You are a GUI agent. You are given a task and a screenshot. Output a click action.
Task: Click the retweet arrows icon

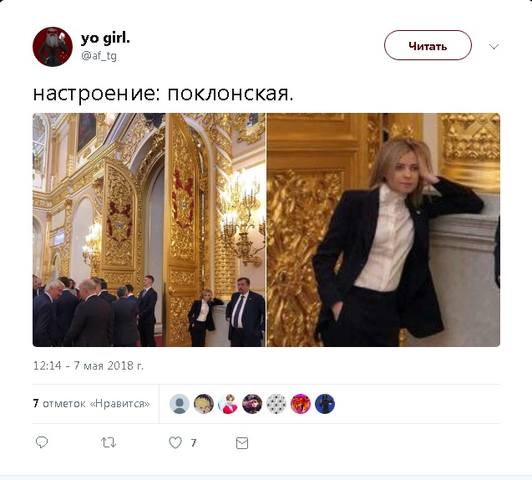[x=109, y=442]
